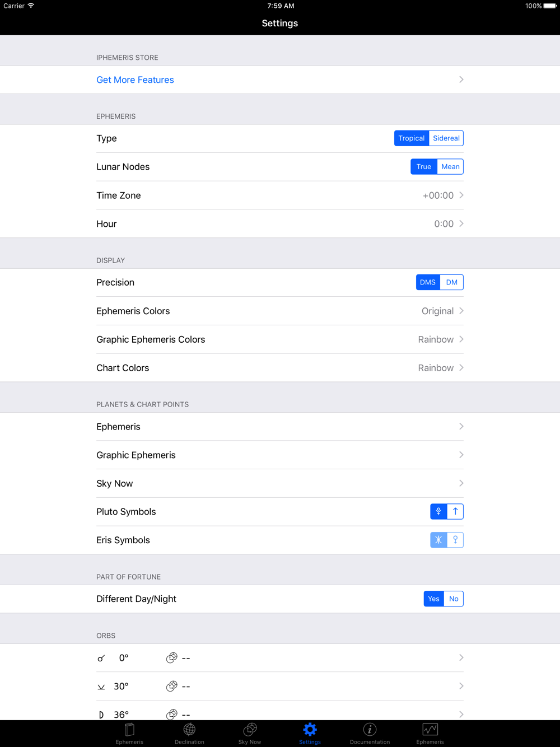This screenshot has width=560, height=747.
Task: Select the arrow-style Pluto symbol
Action: [x=455, y=511]
